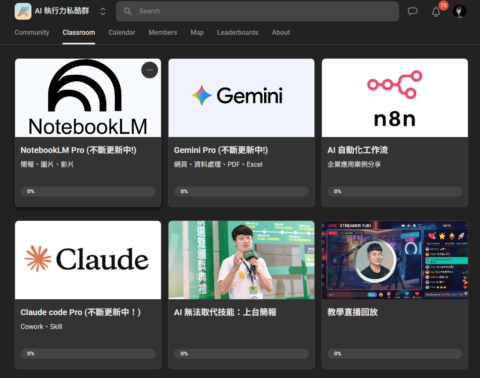480x378 pixels.
Task: Open the Calendar tab
Action: coord(122,33)
